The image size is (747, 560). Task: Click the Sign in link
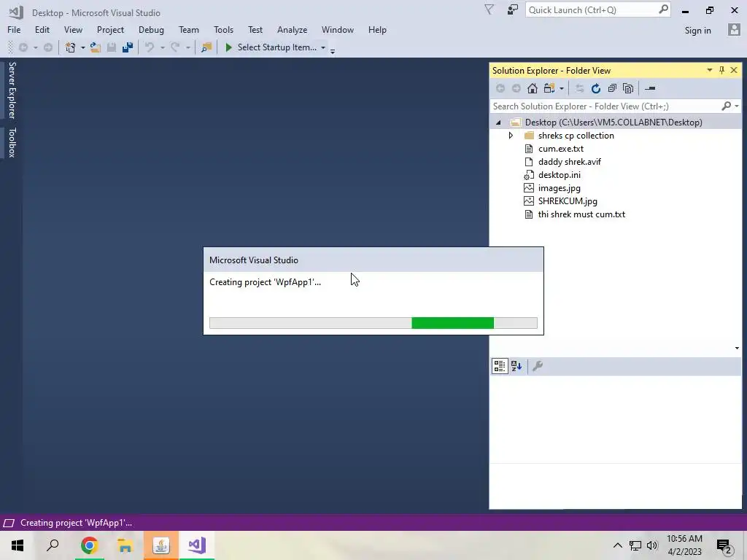click(697, 31)
